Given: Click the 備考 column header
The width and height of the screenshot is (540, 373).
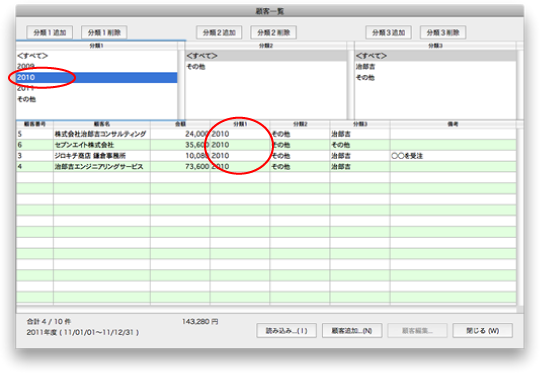Looking at the screenshot, I should tap(453, 124).
